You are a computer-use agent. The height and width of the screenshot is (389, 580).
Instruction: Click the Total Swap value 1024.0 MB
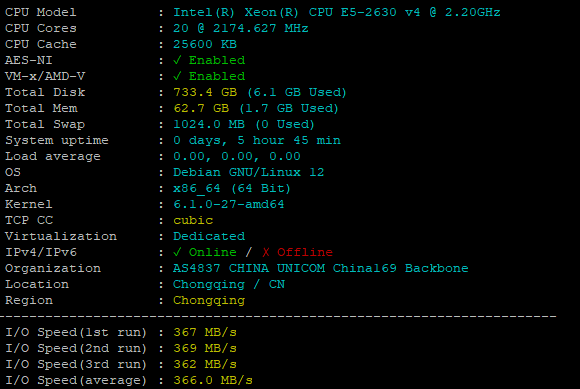coord(209,124)
